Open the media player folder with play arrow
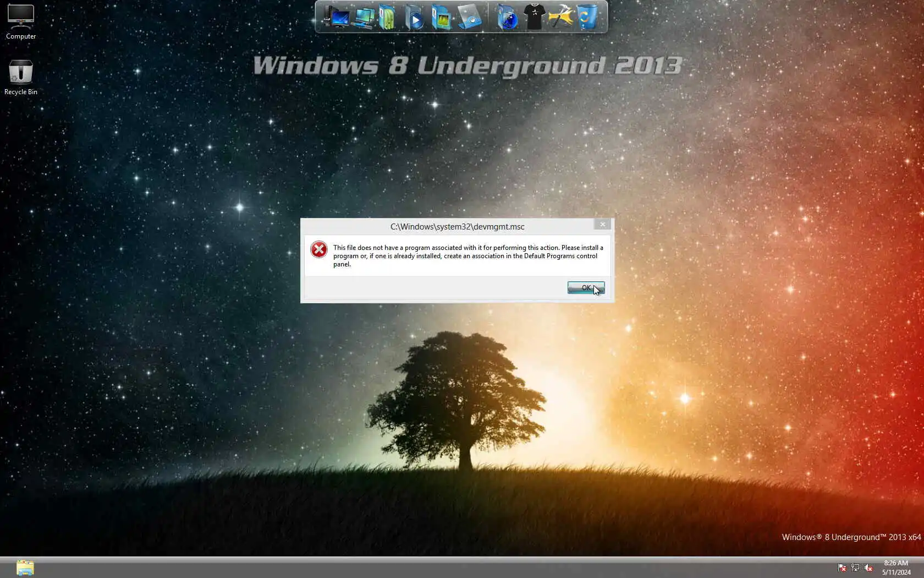 tap(414, 17)
